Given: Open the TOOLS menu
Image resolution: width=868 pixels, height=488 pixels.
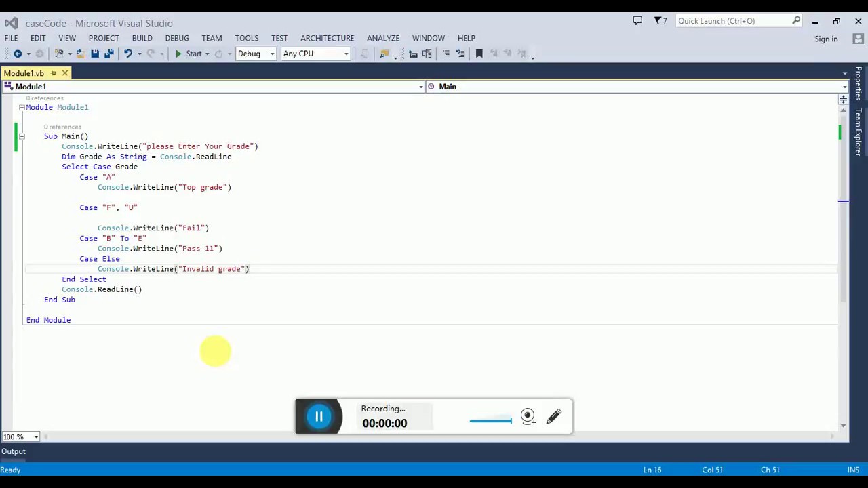Looking at the screenshot, I should [247, 38].
